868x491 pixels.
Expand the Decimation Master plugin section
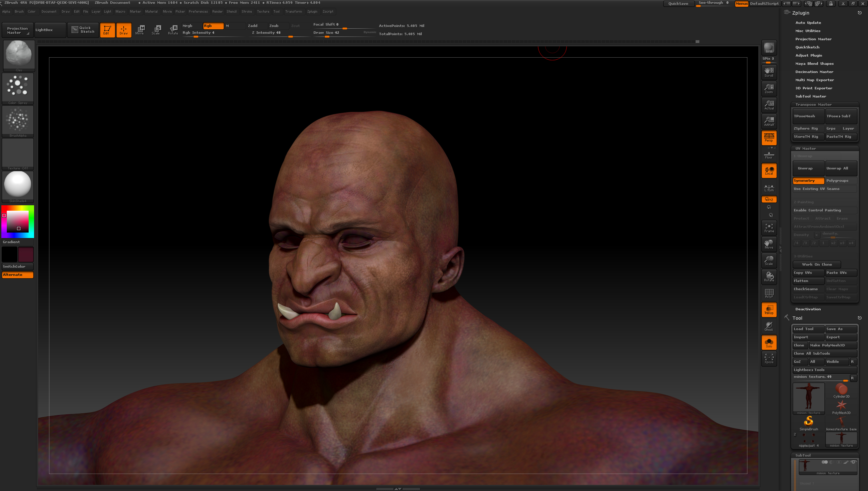tap(814, 72)
